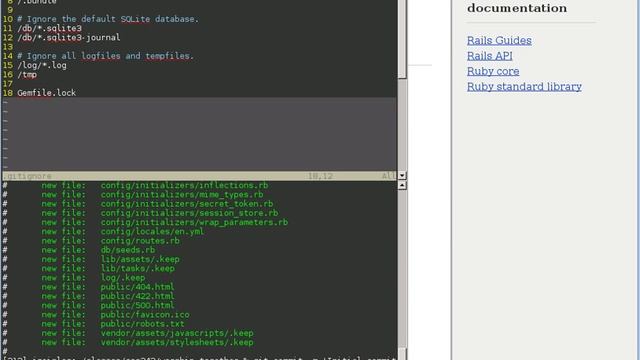Click the lower pane vertical scrollbar track
The image size is (640, 360).
pyautogui.click(x=402, y=269)
